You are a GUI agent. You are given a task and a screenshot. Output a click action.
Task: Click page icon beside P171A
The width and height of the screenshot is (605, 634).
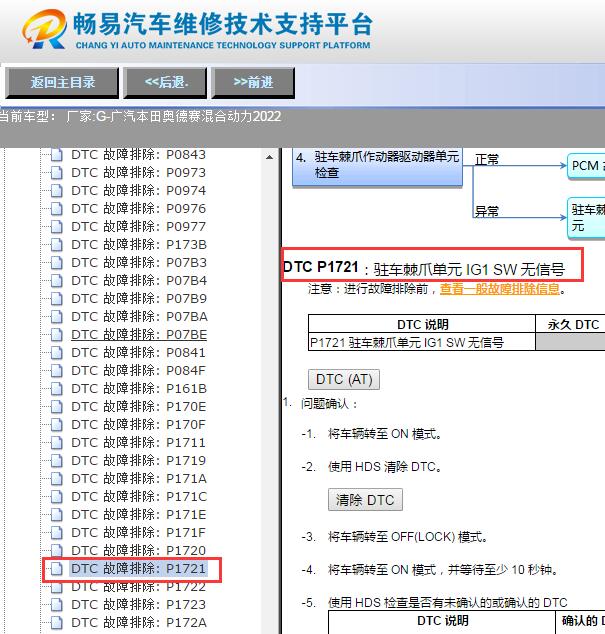point(57,478)
